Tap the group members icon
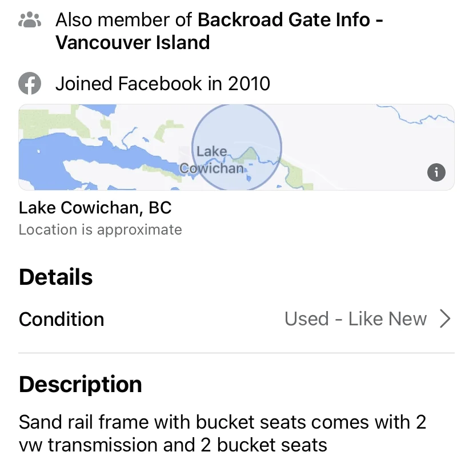This screenshot has height=476, width=473. 30,20
